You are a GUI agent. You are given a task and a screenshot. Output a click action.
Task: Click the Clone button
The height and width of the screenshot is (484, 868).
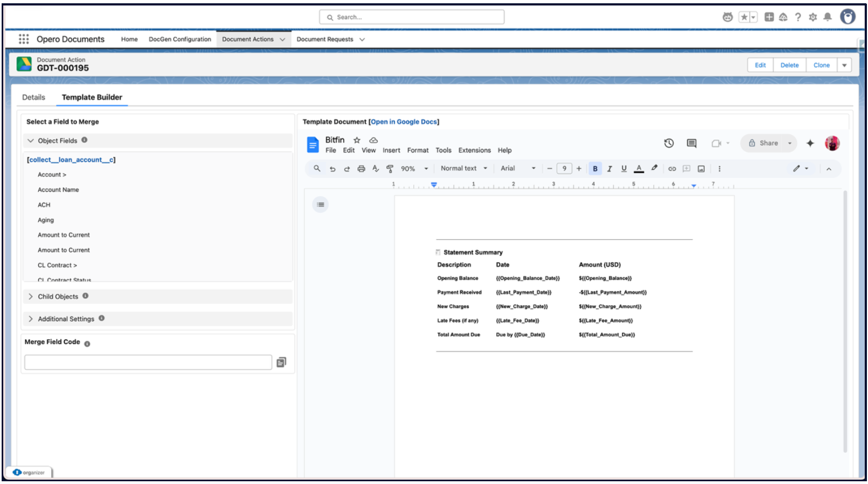point(821,65)
